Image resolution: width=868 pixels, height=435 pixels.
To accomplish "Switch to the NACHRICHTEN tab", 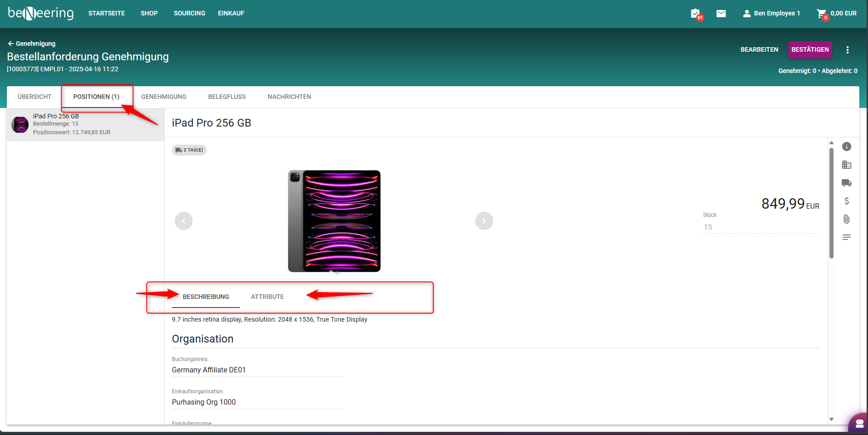I will click(289, 97).
